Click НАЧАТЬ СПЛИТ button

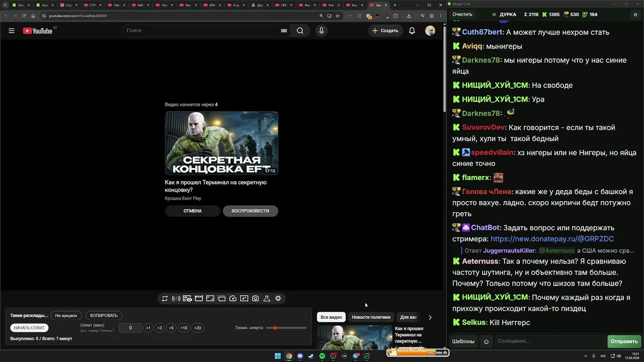coord(30,328)
